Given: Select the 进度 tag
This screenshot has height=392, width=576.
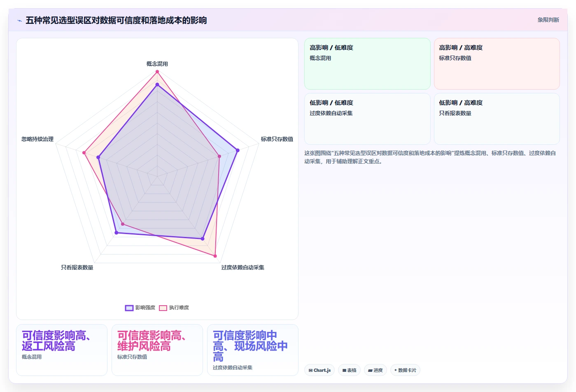Looking at the screenshot, I should point(375,370).
